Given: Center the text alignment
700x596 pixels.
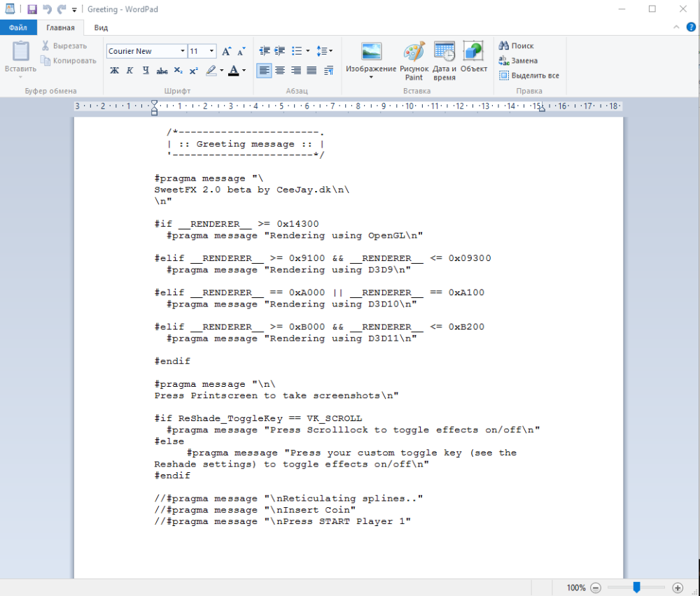Looking at the screenshot, I should pyautogui.click(x=280, y=71).
